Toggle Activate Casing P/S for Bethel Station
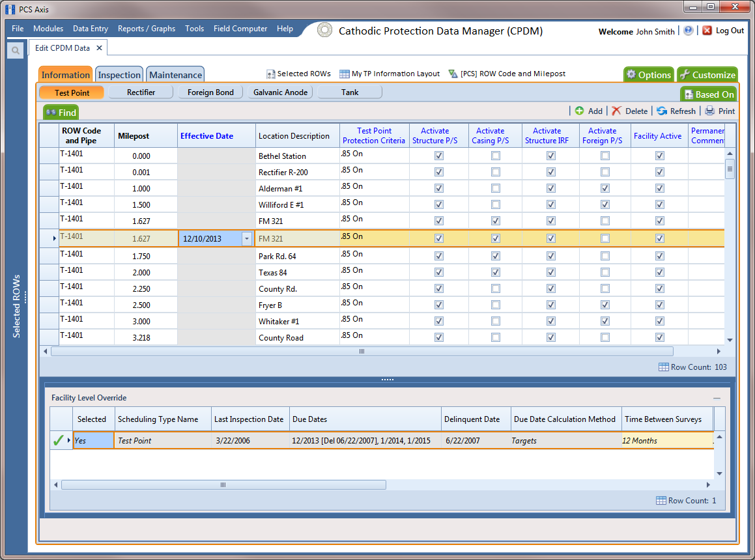 point(496,156)
